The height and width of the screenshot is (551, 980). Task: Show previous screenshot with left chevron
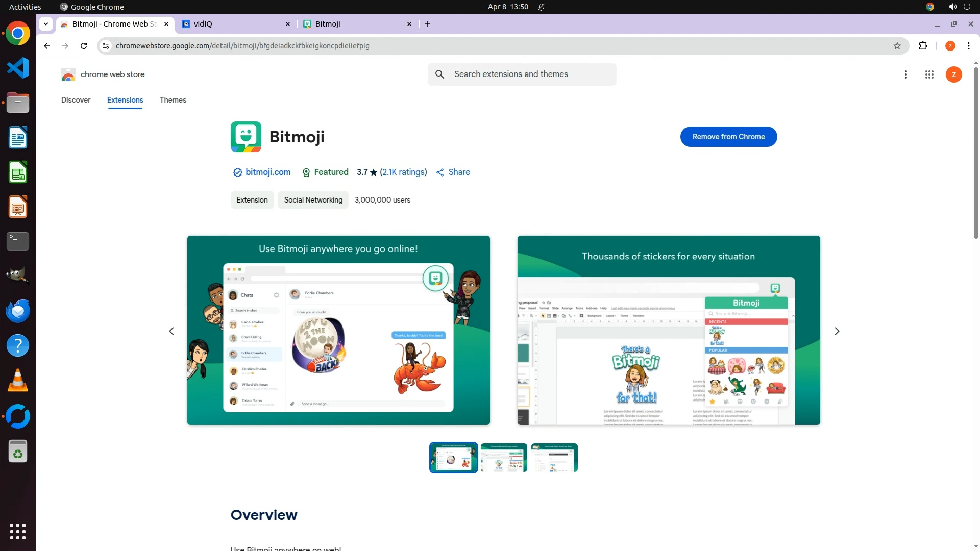[171, 331]
